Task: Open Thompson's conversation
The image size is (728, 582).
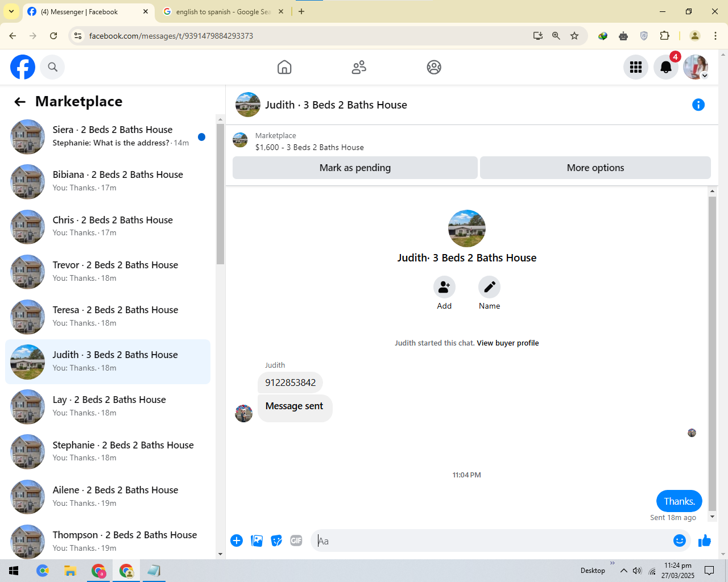Action: tap(108, 541)
